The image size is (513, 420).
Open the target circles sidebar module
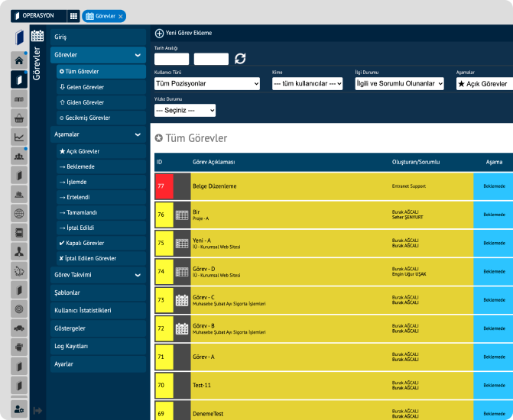click(19, 309)
